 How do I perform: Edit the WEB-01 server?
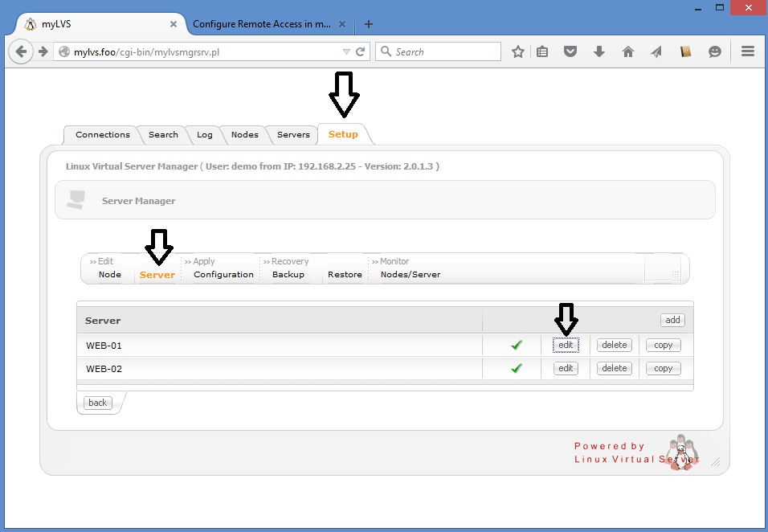click(566, 345)
